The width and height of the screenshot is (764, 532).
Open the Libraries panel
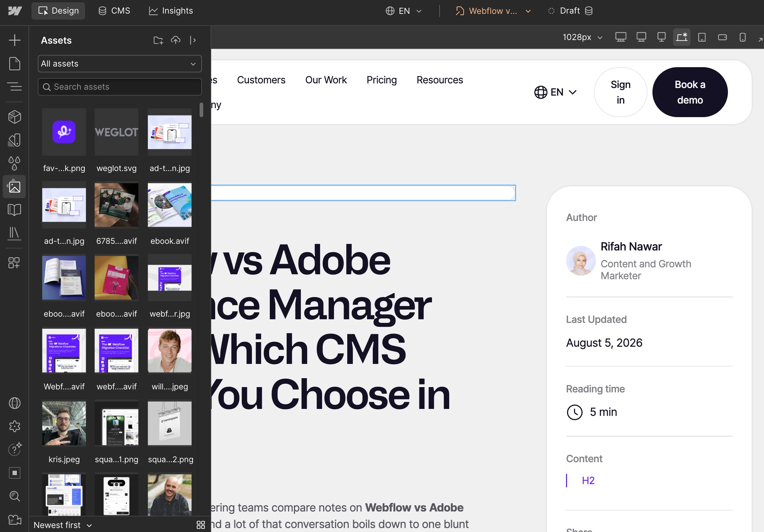(15, 234)
